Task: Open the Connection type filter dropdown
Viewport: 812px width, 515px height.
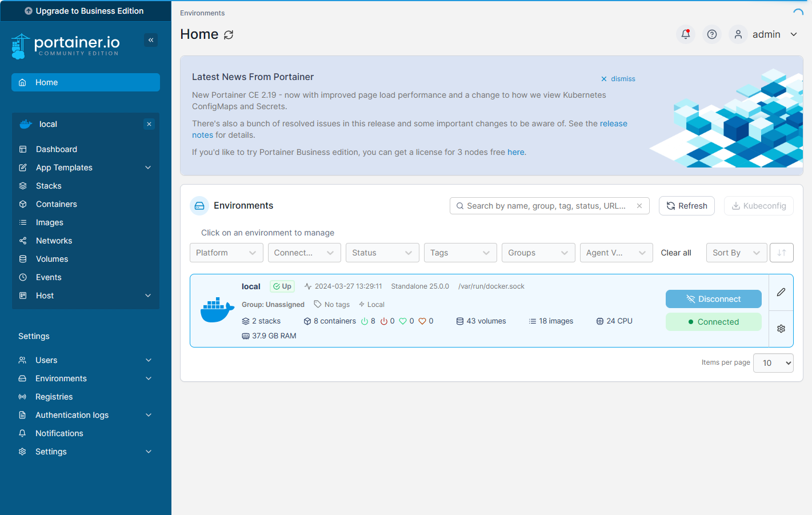Action: pos(304,253)
